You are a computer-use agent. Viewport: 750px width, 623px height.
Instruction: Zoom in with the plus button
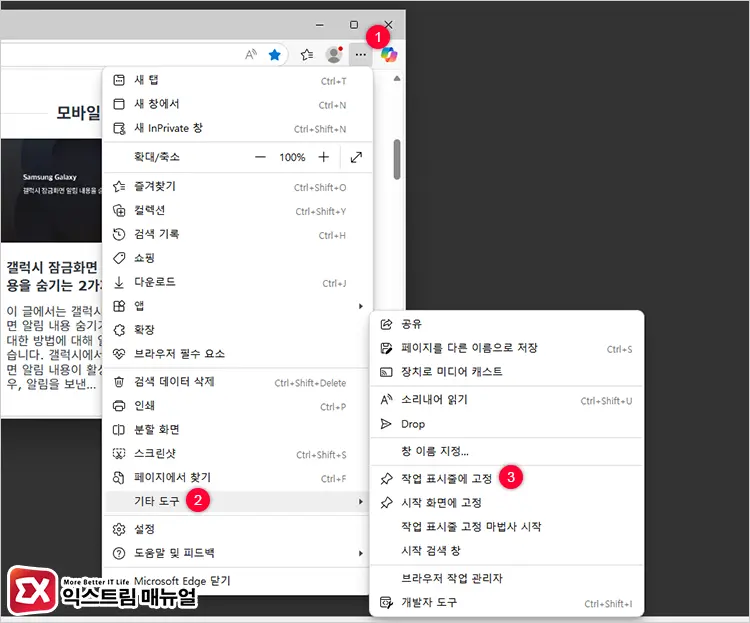click(x=323, y=157)
